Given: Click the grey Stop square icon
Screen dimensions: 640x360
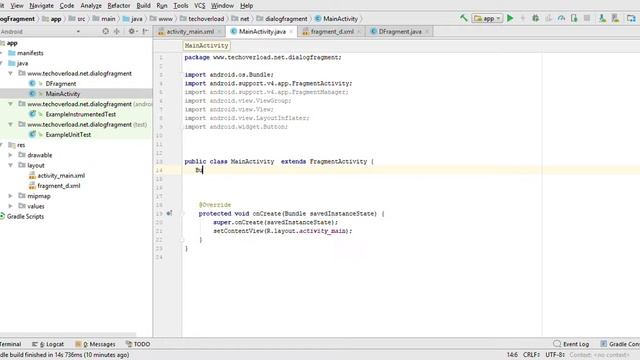Looking at the screenshot, I should point(587,18).
